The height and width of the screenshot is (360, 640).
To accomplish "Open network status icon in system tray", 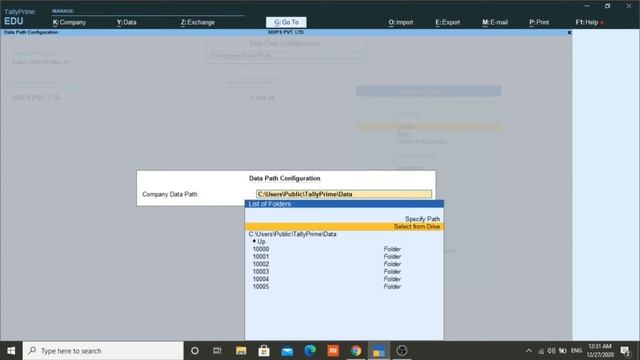I will click(541, 351).
